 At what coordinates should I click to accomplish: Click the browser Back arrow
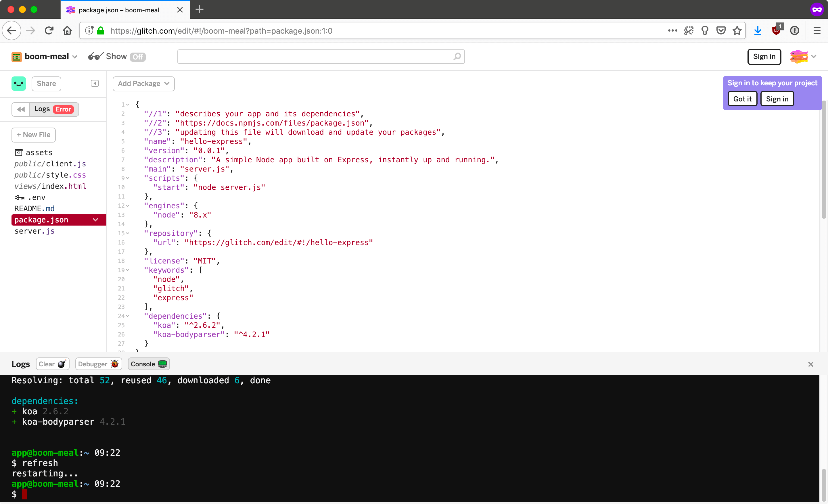[12, 30]
